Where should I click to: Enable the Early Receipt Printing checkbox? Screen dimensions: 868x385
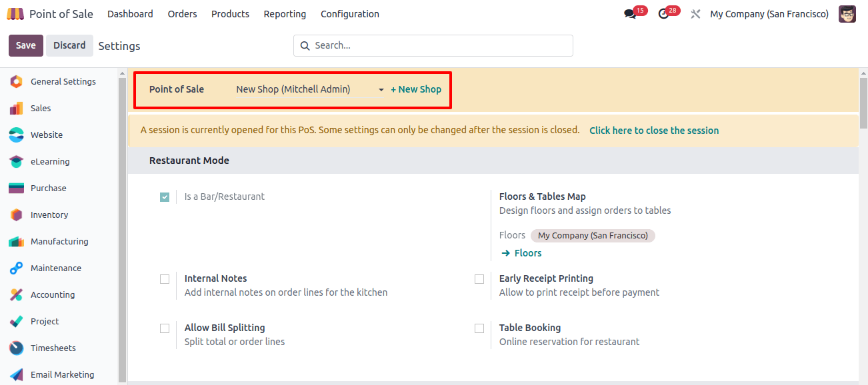(479, 279)
